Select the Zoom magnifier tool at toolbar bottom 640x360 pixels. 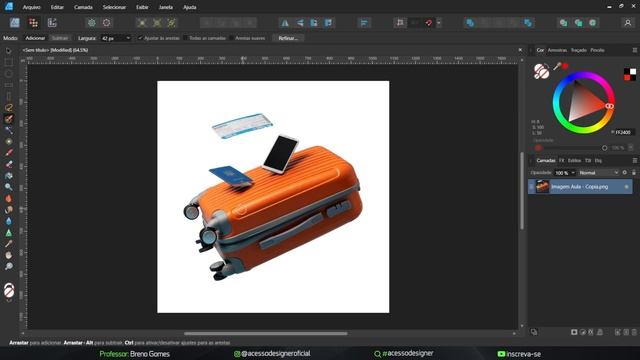point(9,267)
